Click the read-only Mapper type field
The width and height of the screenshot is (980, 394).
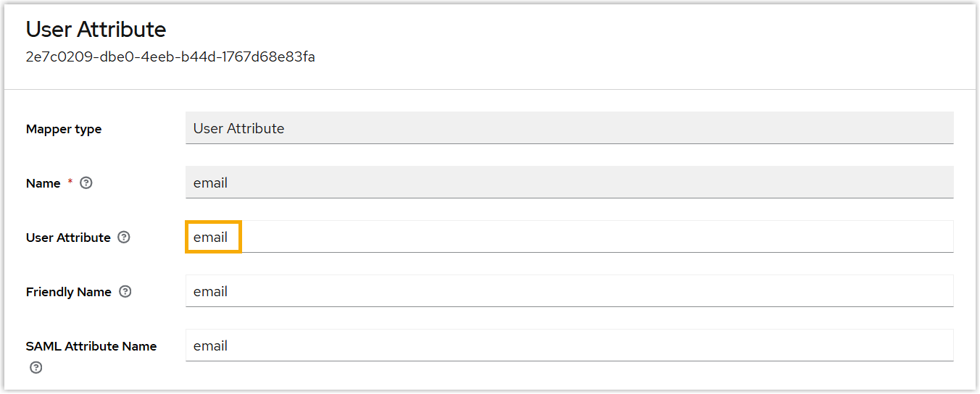point(569,128)
